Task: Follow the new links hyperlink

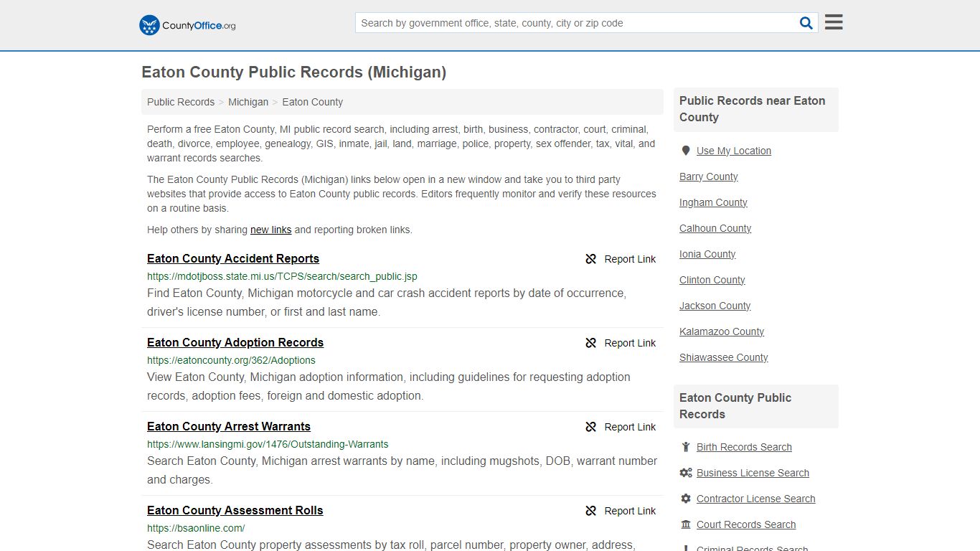Action: pyautogui.click(x=270, y=230)
